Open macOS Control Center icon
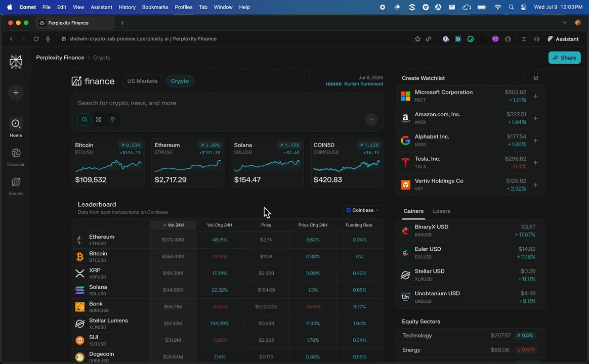This screenshot has width=589, height=364. [x=524, y=7]
